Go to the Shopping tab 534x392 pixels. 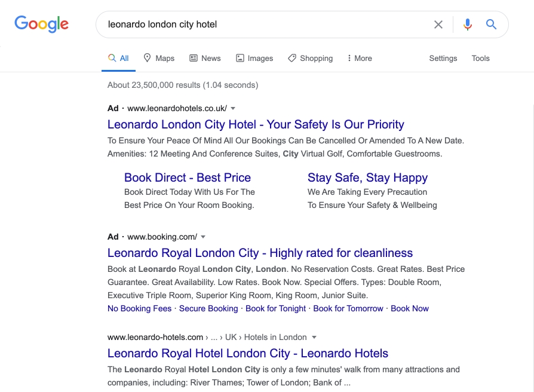point(310,58)
